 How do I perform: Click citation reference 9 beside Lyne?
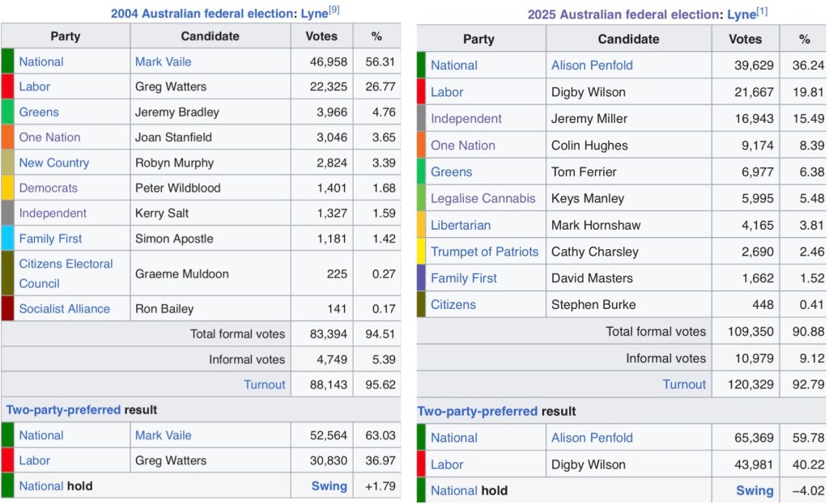point(334,10)
